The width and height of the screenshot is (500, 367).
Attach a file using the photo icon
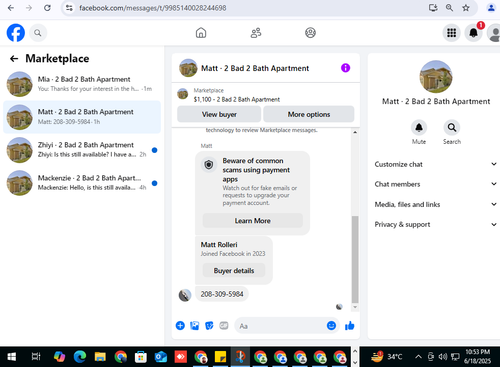tap(195, 326)
